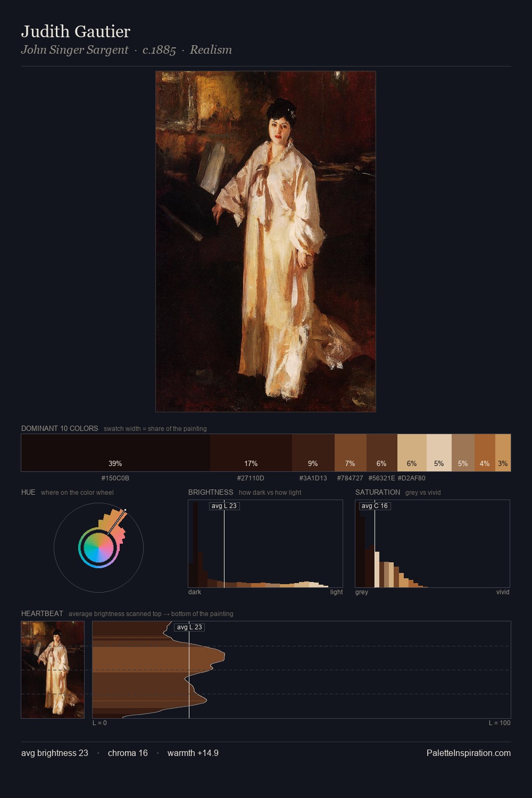Viewport: 532px width, 798px height.
Task: Click the avg C 16 label in the saturation chart
Action: pos(375,506)
